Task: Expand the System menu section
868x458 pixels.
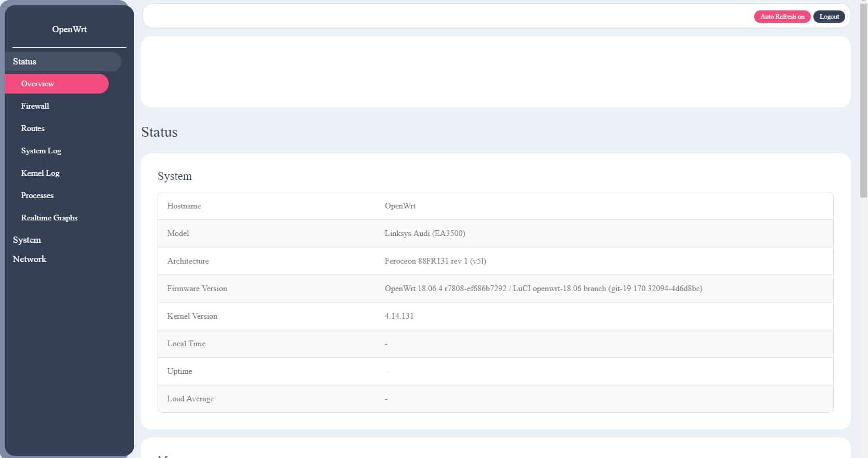Action: [27, 240]
